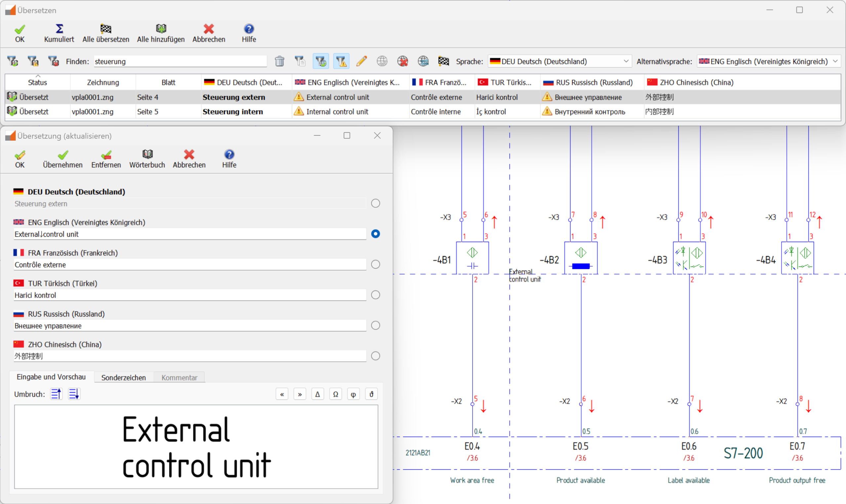Screen dimensions: 846x504
Task: Switch to the Sonderzeichen tab
Action: coord(123,378)
